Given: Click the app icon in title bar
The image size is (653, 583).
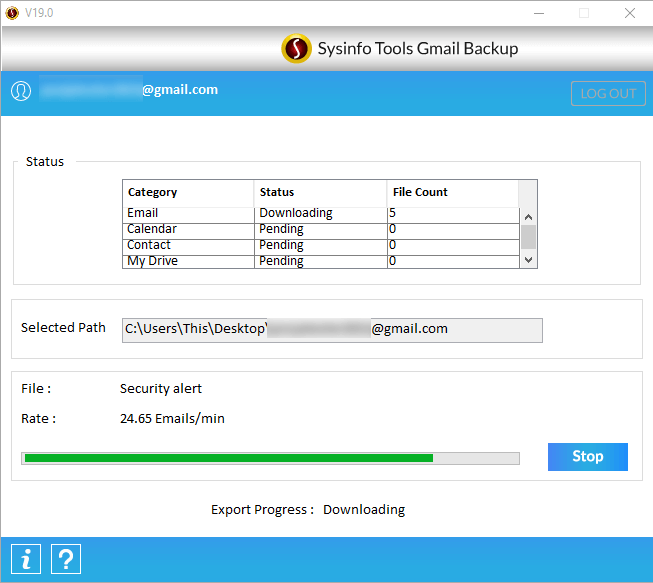Looking at the screenshot, I should (x=12, y=13).
